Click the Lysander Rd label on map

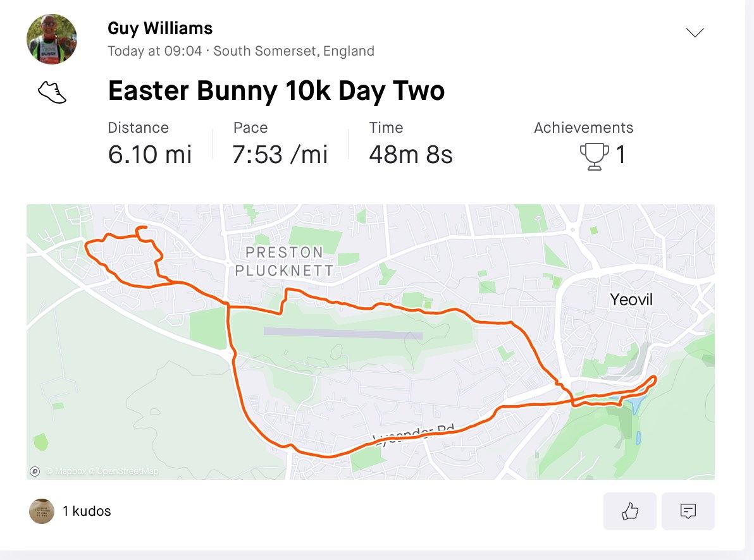tap(414, 435)
